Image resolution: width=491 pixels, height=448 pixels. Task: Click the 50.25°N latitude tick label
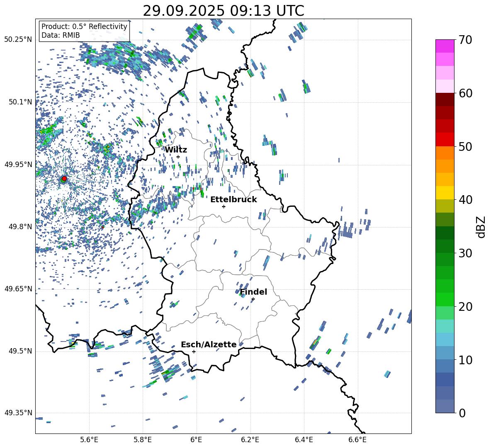coord(18,40)
